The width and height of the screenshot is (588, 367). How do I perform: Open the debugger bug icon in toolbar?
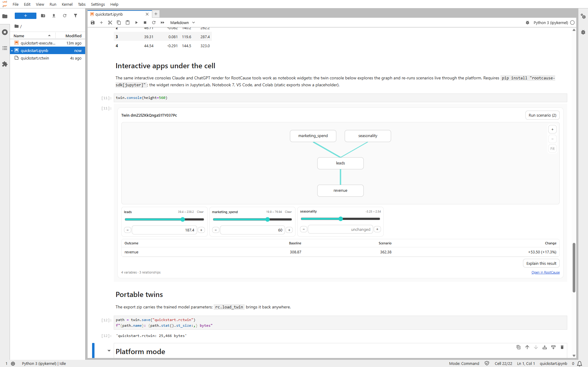click(x=528, y=23)
